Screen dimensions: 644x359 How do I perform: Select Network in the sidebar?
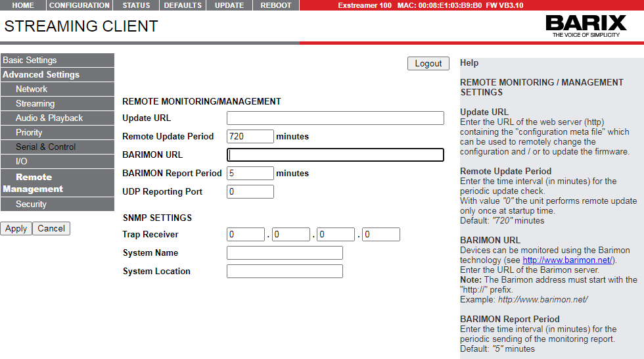pyautogui.click(x=32, y=89)
